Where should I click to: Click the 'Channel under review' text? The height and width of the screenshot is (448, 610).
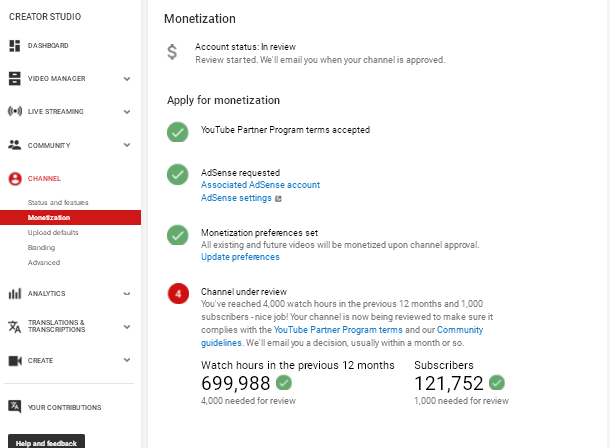click(244, 292)
